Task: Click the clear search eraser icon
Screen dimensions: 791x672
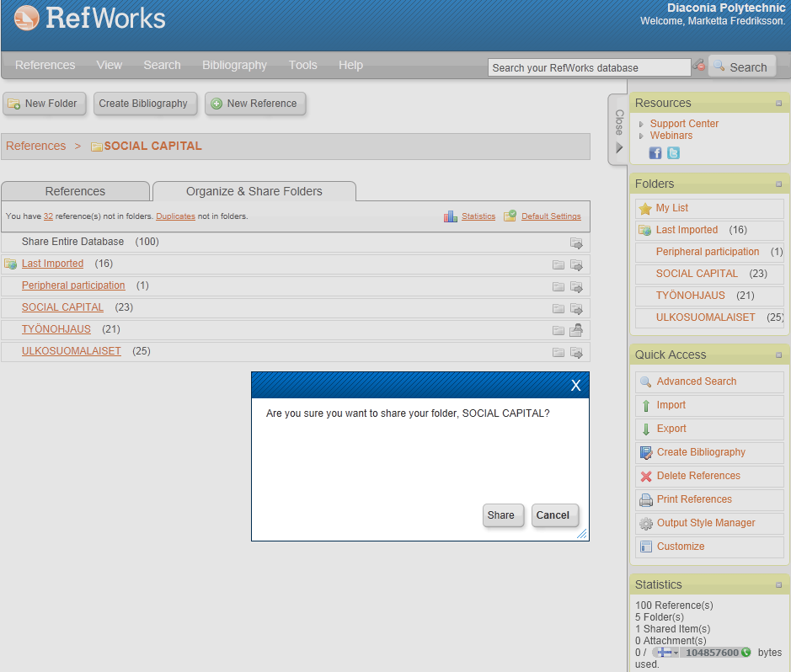Action: 699,65
